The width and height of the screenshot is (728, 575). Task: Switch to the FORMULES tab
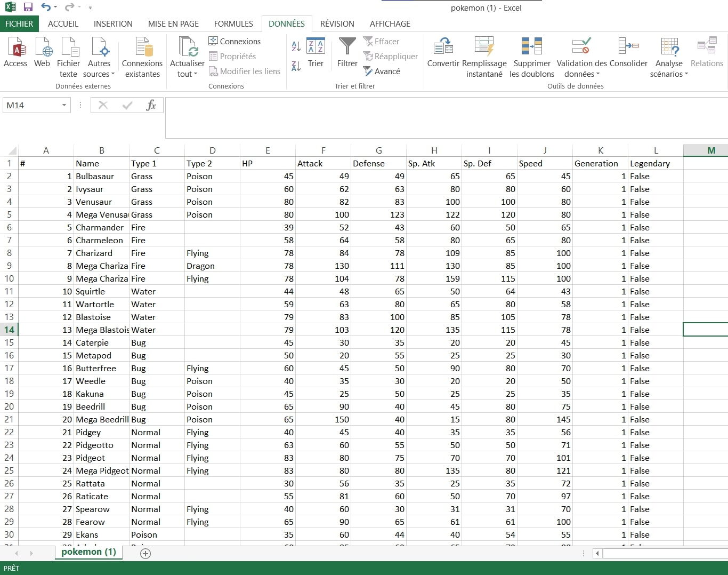coord(233,23)
